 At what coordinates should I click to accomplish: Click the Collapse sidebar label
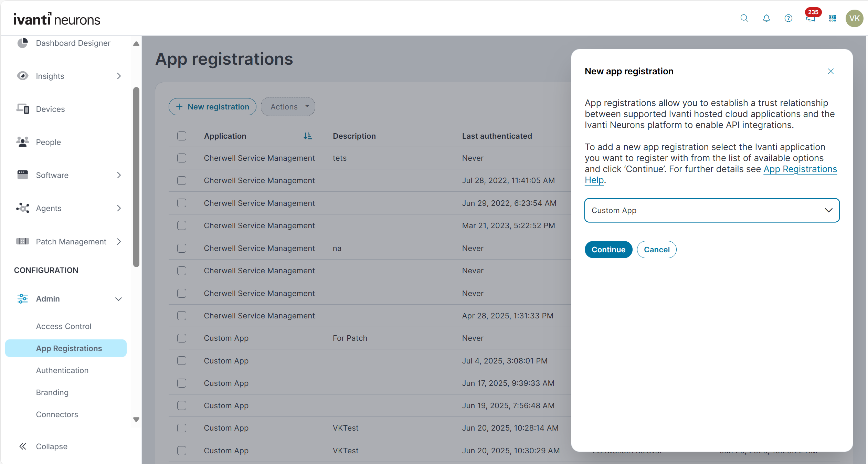pos(52,446)
